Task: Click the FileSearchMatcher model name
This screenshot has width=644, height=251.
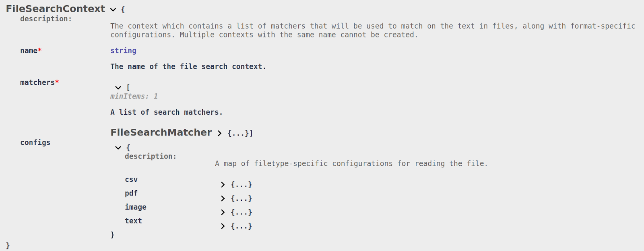Action: (161, 133)
